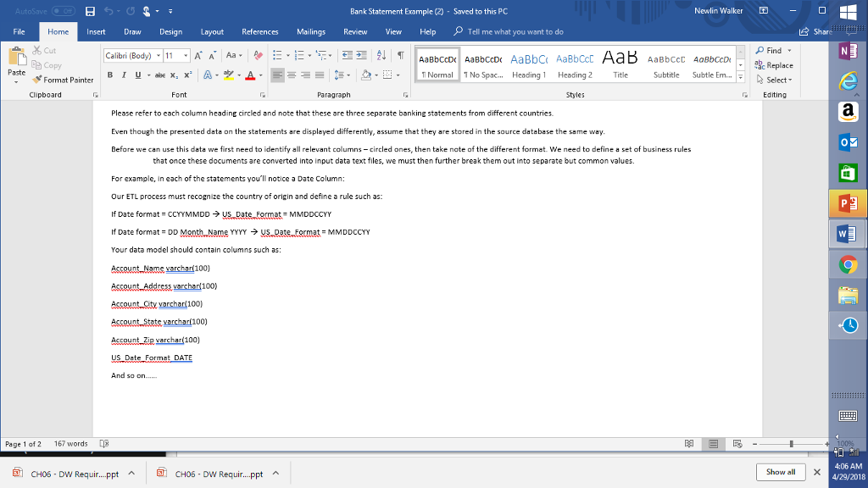868x488 pixels.
Task: Open the Review ribbon tab
Action: pos(357,31)
